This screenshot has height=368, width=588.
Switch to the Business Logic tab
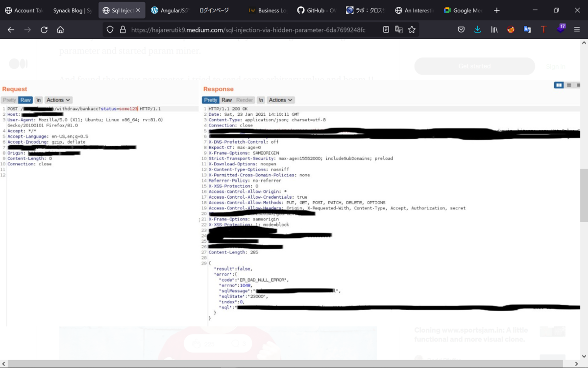(268, 10)
